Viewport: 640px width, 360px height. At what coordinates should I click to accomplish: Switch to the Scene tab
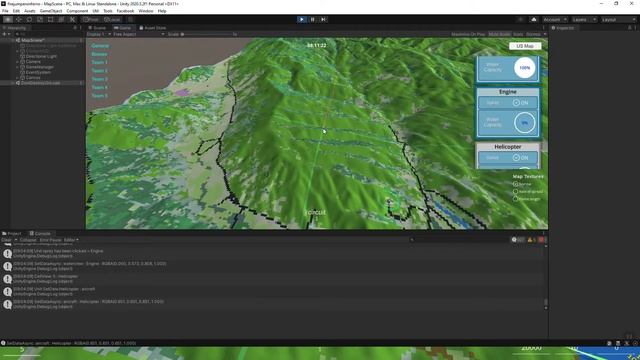point(97,28)
